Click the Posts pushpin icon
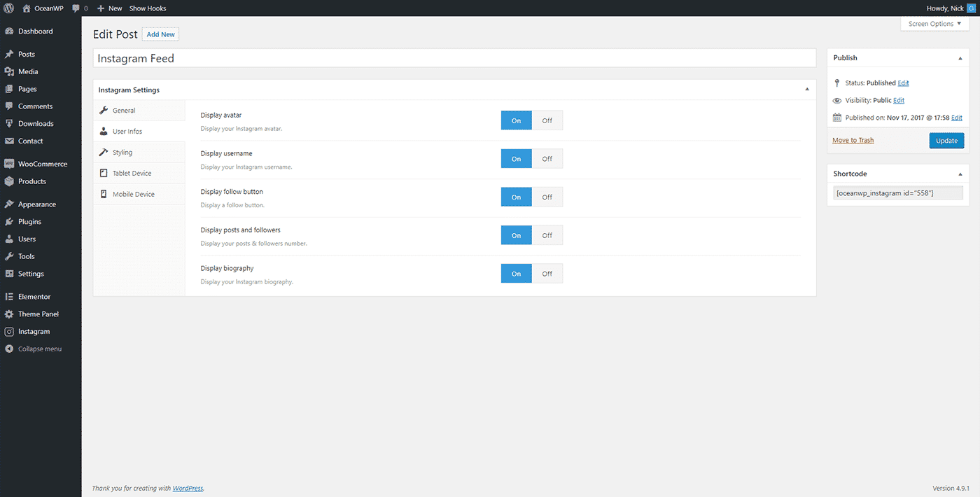 (x=9, y=54)
